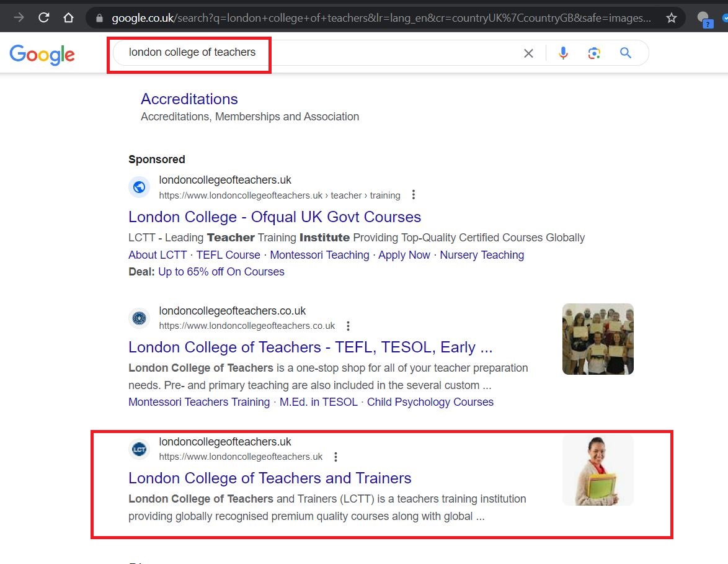
Task: Follow the TEFL Course sitelink
Action: click(x=228, y=255)
